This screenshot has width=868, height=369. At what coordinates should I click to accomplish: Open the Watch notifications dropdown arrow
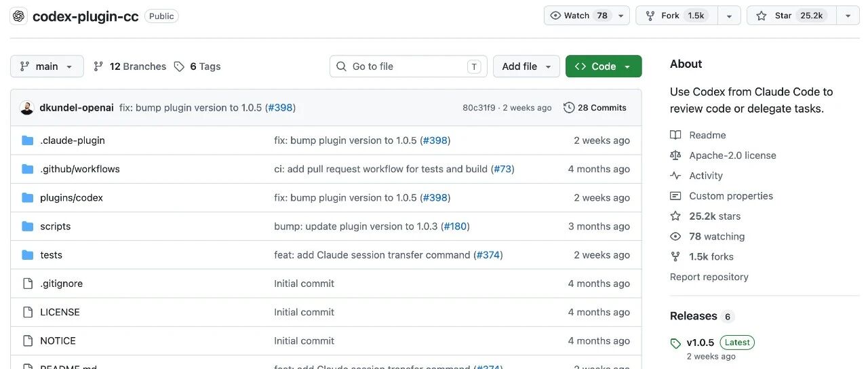coord(621,16)
